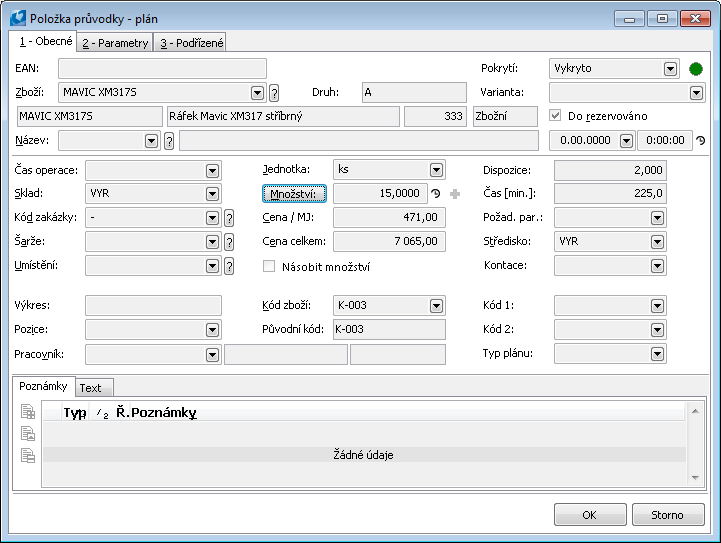Viewport: 721px width, 543px height.
Task: Expand the Středisko dropdown
Action: point(657,242)
